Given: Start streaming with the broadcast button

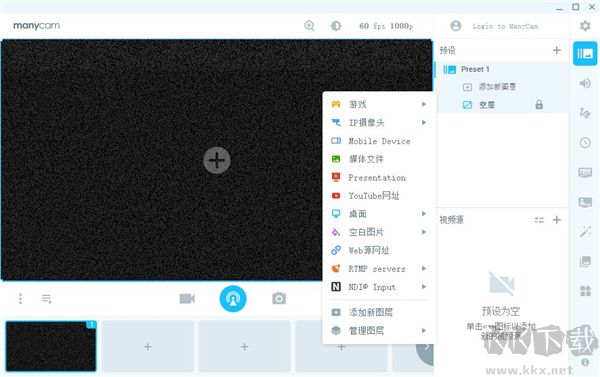Looking at the screenshot, I should pyautogui.click(x=233, y=299).
